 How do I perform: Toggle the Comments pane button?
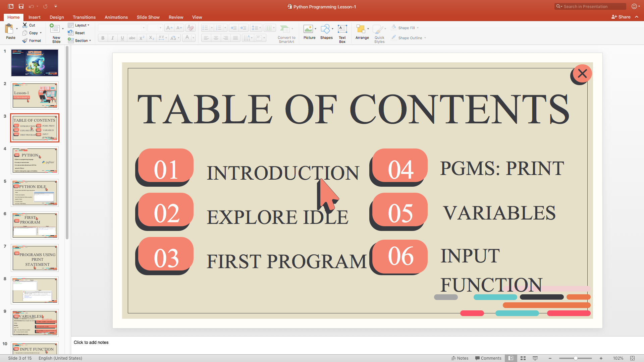(x=488, y=358)
